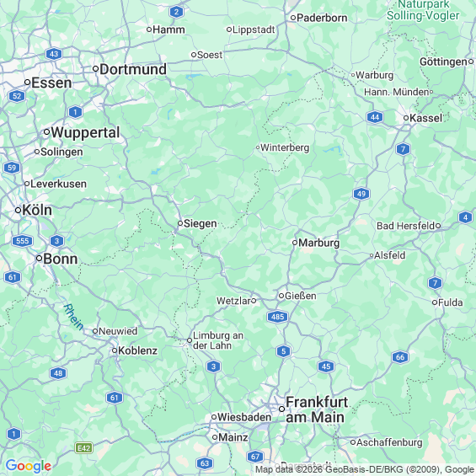This screenshot has width=476, height=476.
Task: Click the Rhein river label
Action: (73, 317)
